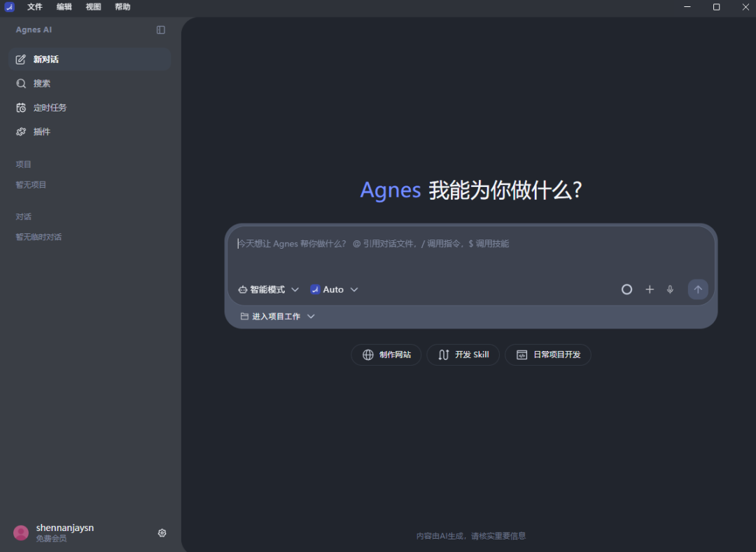Click the 项目 section header
The image size is (756, 552).
click(x=23, y=164)
